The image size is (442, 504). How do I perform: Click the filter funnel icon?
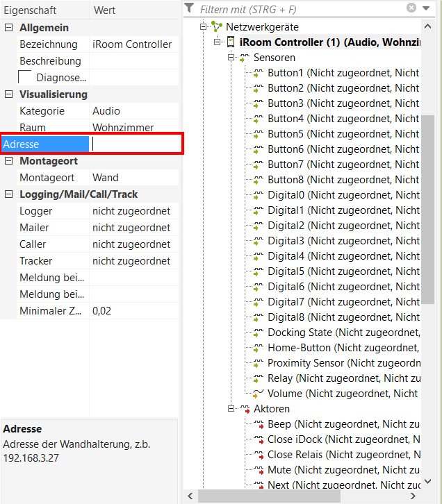(189, 8)
